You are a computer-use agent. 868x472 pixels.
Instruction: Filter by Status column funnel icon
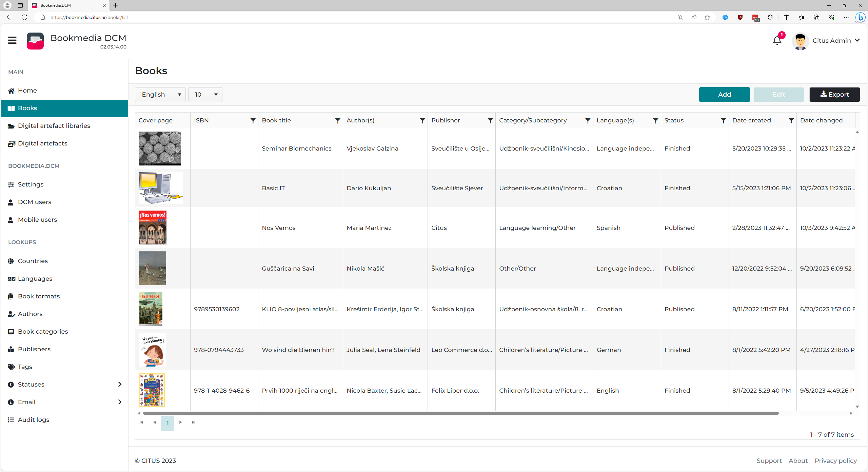click(x=723, y=121)
